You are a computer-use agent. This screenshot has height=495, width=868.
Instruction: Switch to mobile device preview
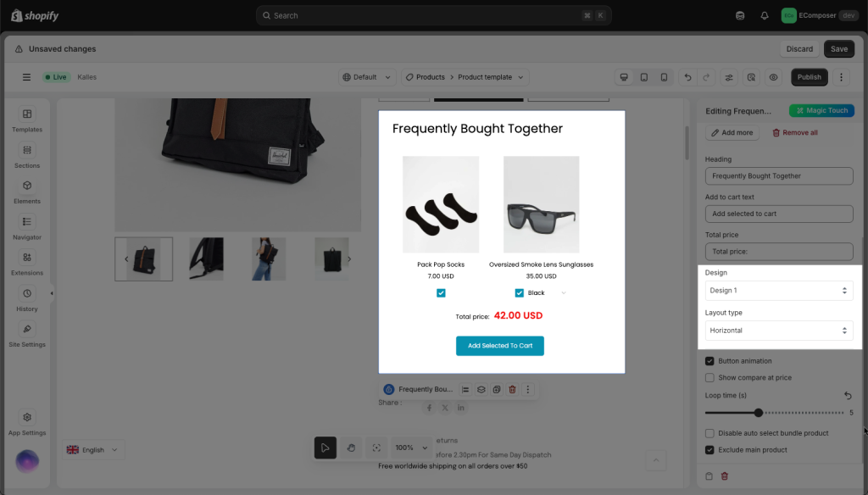click(664, 77)
